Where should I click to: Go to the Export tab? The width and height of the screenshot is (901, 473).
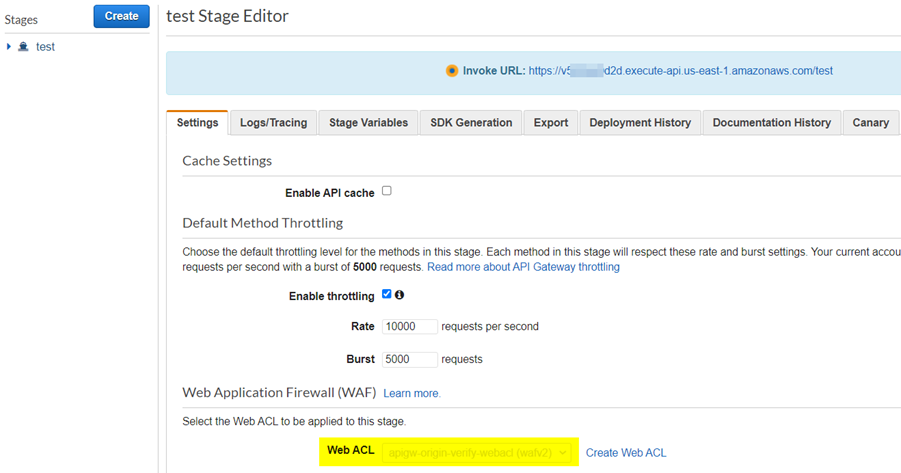pos(550,122)
